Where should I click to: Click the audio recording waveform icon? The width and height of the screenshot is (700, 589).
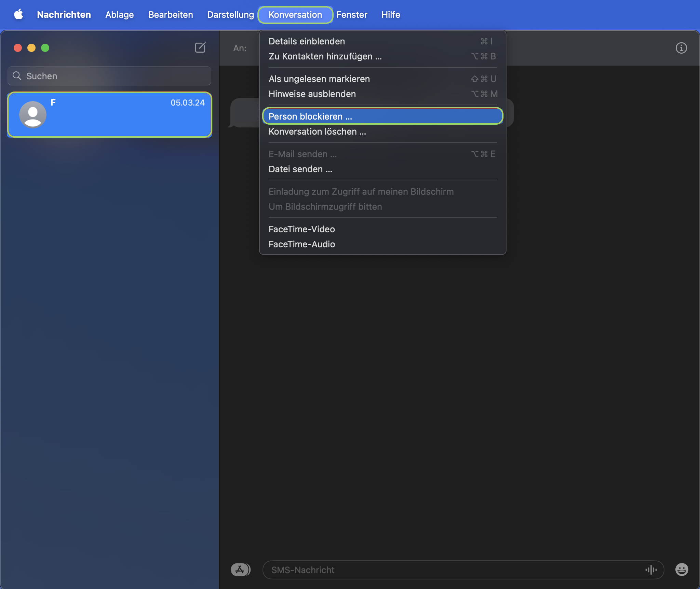pyautogui.click(x=651, y=570)
